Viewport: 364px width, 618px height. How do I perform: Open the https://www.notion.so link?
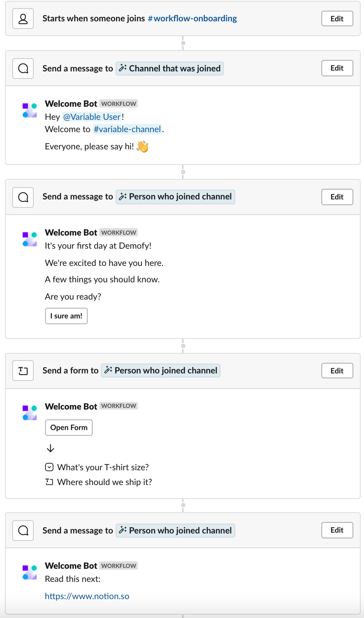[87, 596]
